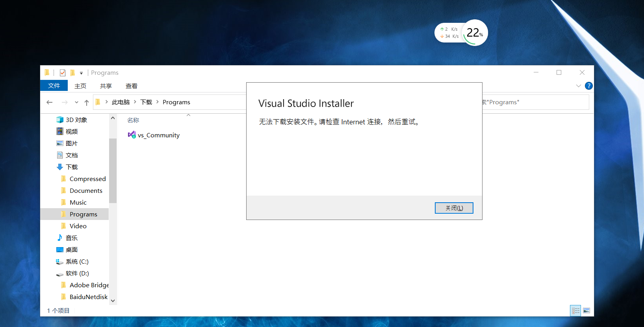Go up one folder level arrow
Viewport: 644px width, 327px height.
tap(87, 102)
